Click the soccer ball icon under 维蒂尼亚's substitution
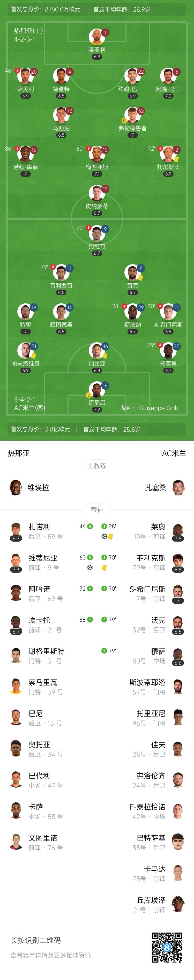The image size is (194, 980). 89,568
